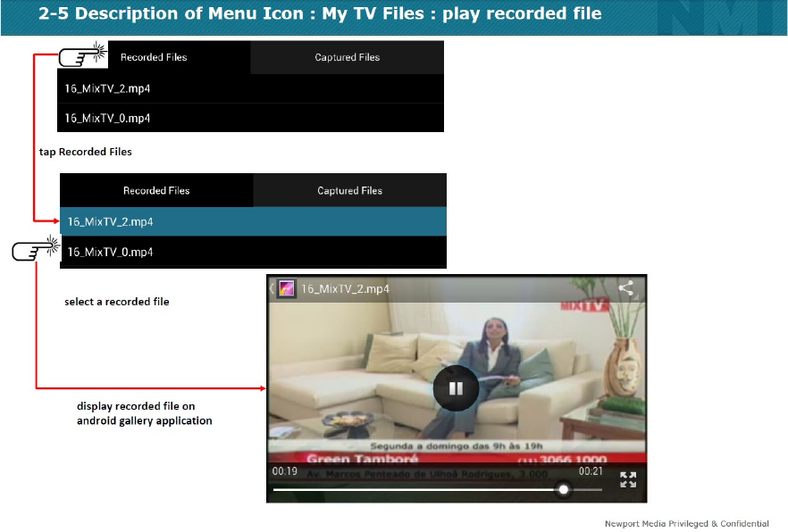This screenshot has width=788, height=532.
Task: Select 16_MixTV_2.mp4 in the top list
Action: [x=250, y=89]
